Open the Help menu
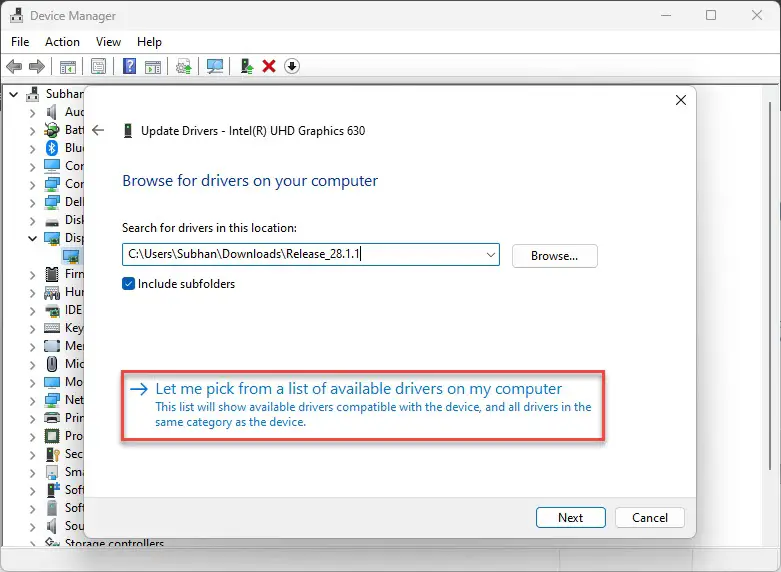This screenshot has width=781, height=572. 149,42
